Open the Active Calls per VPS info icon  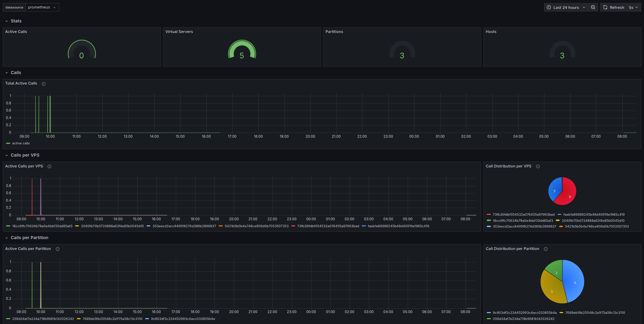[49, 166]
